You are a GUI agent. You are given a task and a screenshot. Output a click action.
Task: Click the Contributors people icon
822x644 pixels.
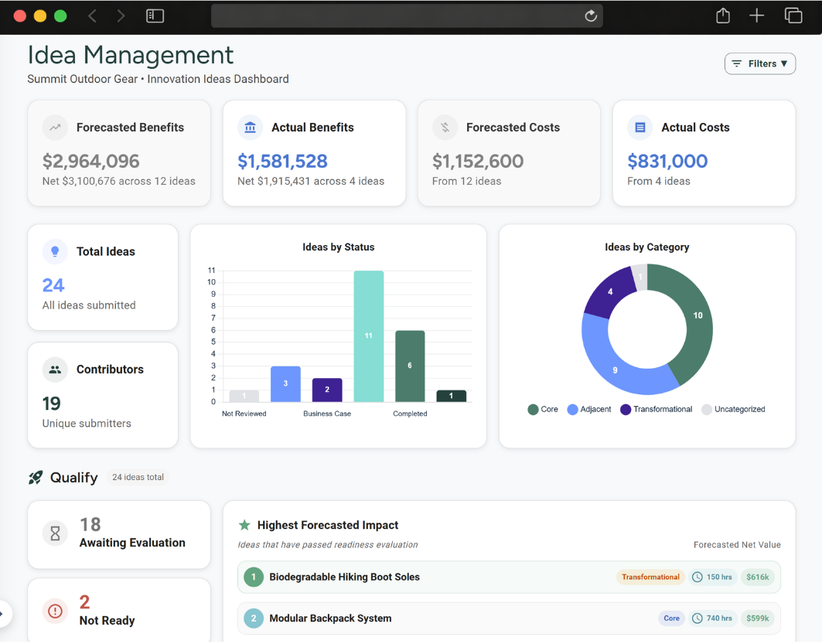(x=55, y=370)
